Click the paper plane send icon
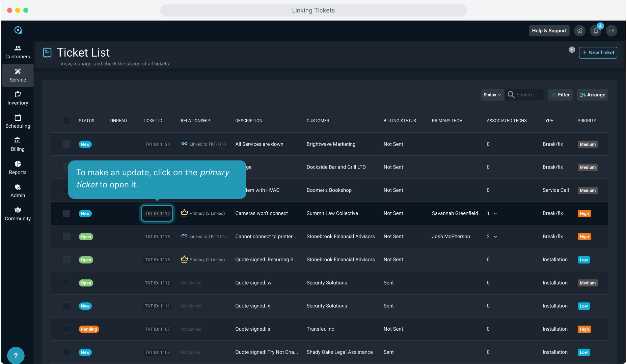627x364 pixels. point(580,31)
